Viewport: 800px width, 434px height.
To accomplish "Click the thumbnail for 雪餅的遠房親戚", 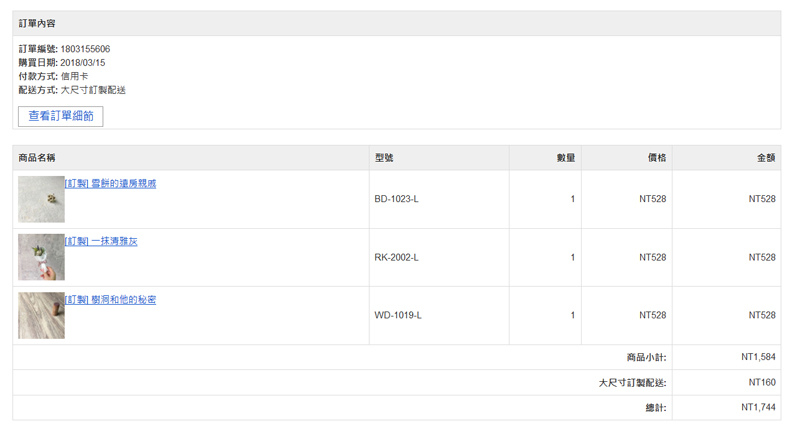I will pos(41,199).
